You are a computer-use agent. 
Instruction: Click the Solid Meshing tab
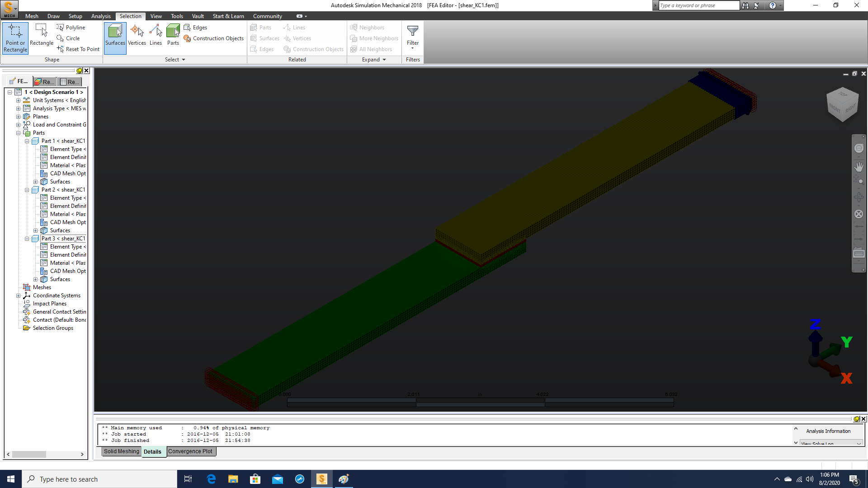(x=121, y=451)
